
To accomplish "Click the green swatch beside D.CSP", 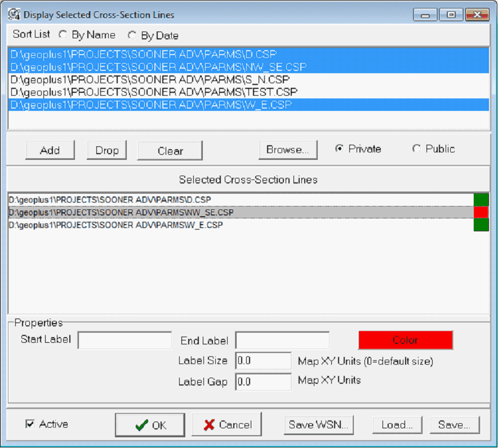I will coord(481,200).
